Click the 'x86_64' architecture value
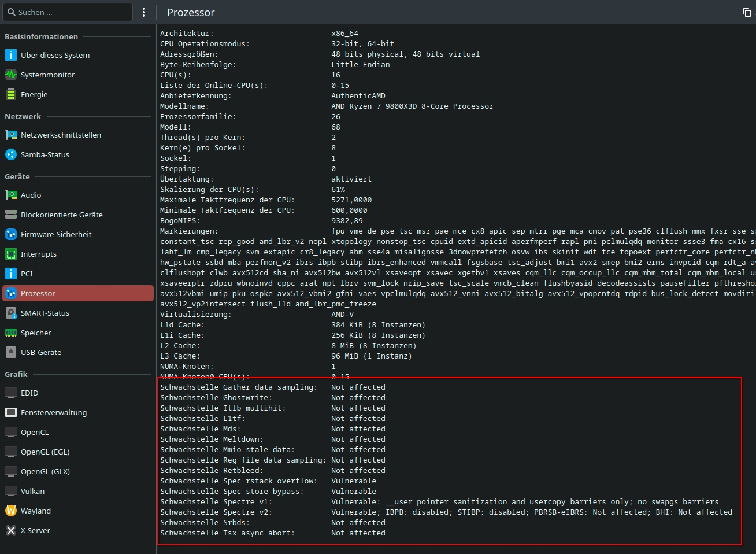The height and width of the screenshot is (554, 756). 344,34
